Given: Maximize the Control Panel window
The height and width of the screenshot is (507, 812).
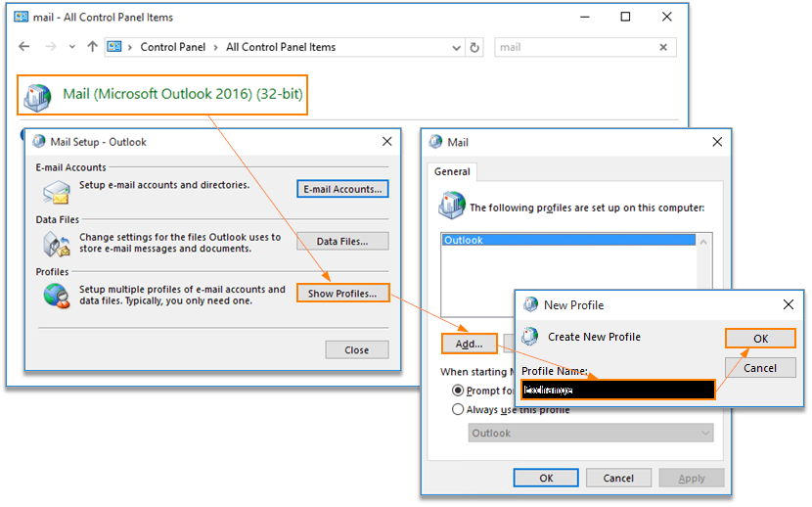Looking at the screenshot, I should [625, 17].
